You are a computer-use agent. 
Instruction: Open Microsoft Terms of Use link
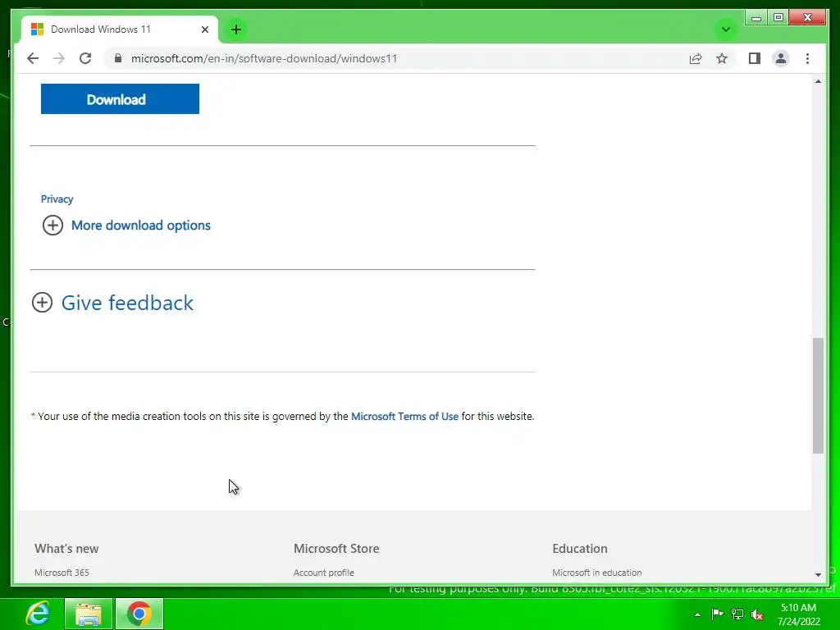(x=404, y=416)
